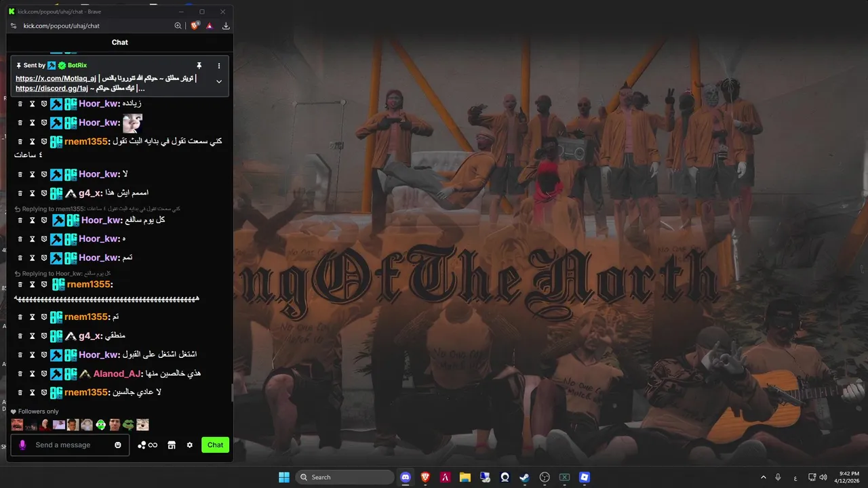Insert the Pepe frog quick emote

128,425
